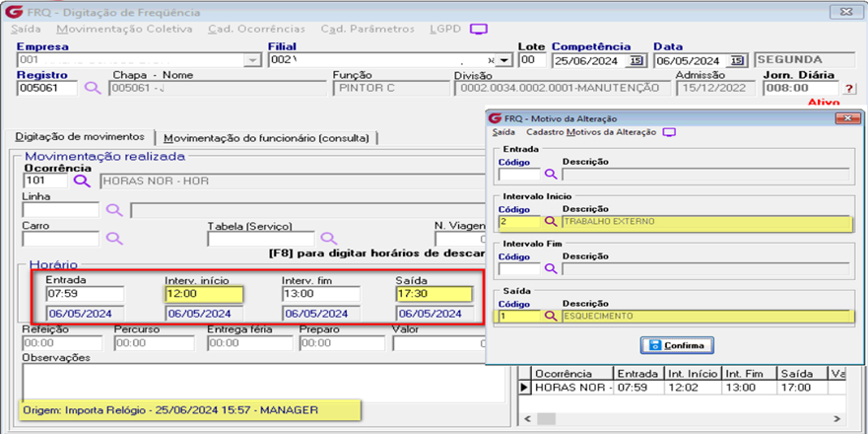Click the Ocorrência column header in grid
The height and width of the screenshot is (434, 868).
tap(572, 374)
